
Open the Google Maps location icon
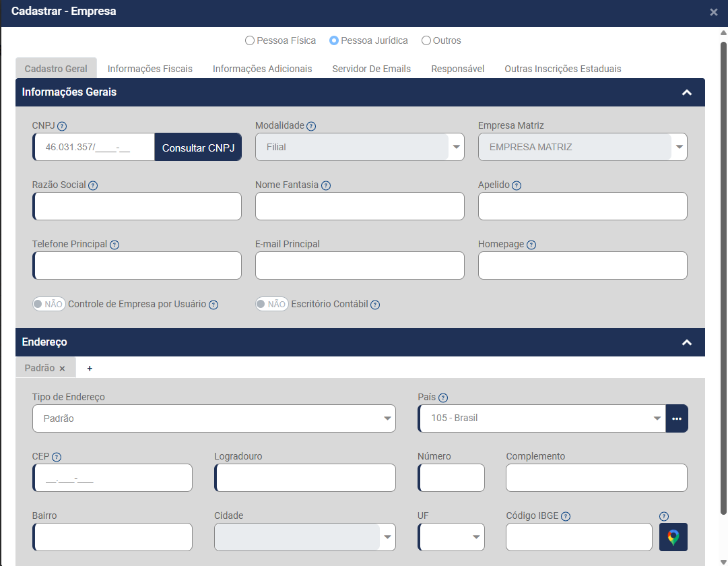pyautogui.click(x=673, y=537)
